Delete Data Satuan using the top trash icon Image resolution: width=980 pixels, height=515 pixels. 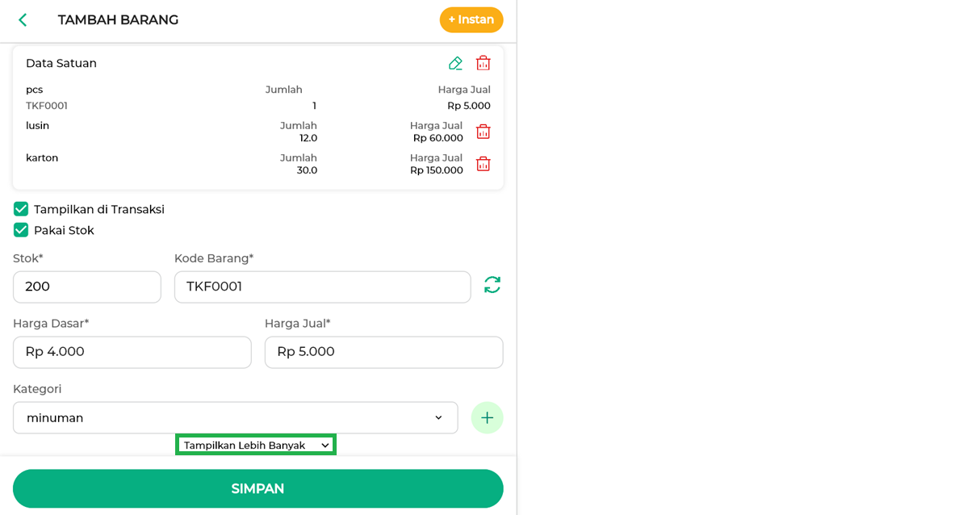(483, 63)
